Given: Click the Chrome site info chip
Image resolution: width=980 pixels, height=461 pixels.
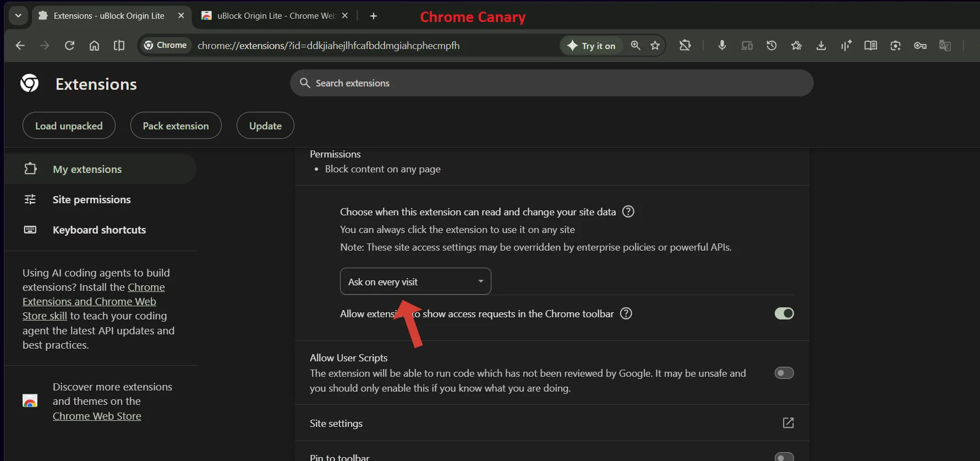Looking at the screenshot, I should [x=166, y=45].
